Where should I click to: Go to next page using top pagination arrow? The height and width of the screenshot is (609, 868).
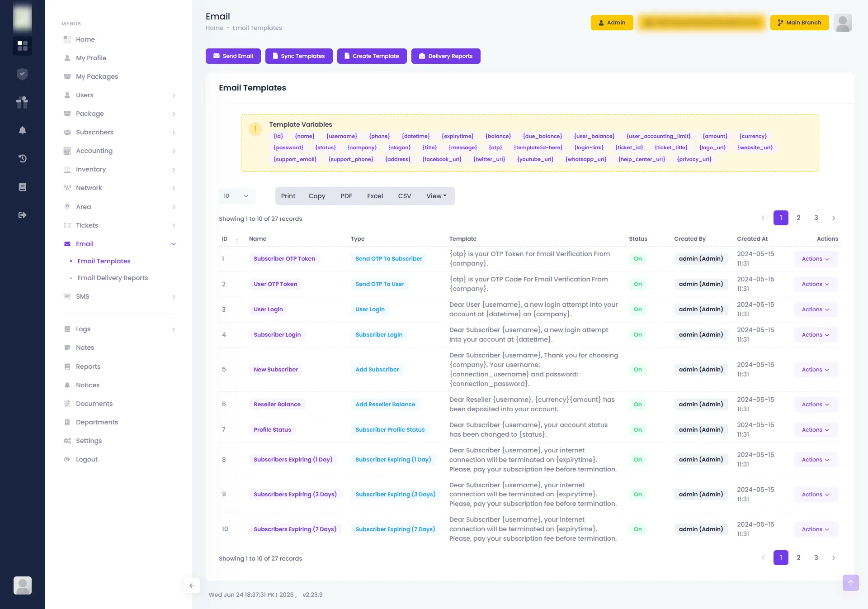(x=833, y=218)
